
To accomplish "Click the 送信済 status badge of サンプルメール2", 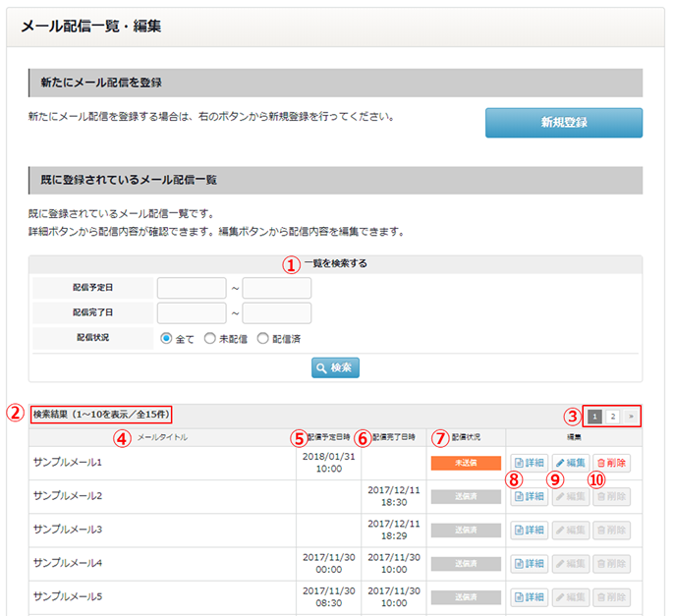I will pyautogui.click(x=466, y=496).
